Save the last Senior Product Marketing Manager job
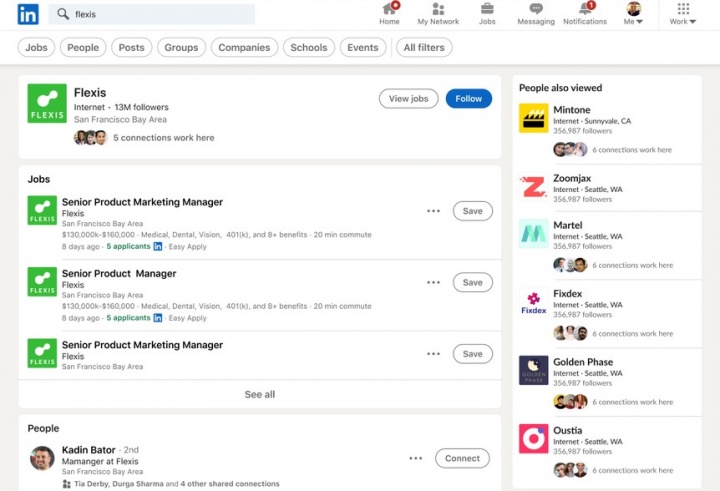The height and width of the screenshot is (491, 720). [x=472, y=354]
